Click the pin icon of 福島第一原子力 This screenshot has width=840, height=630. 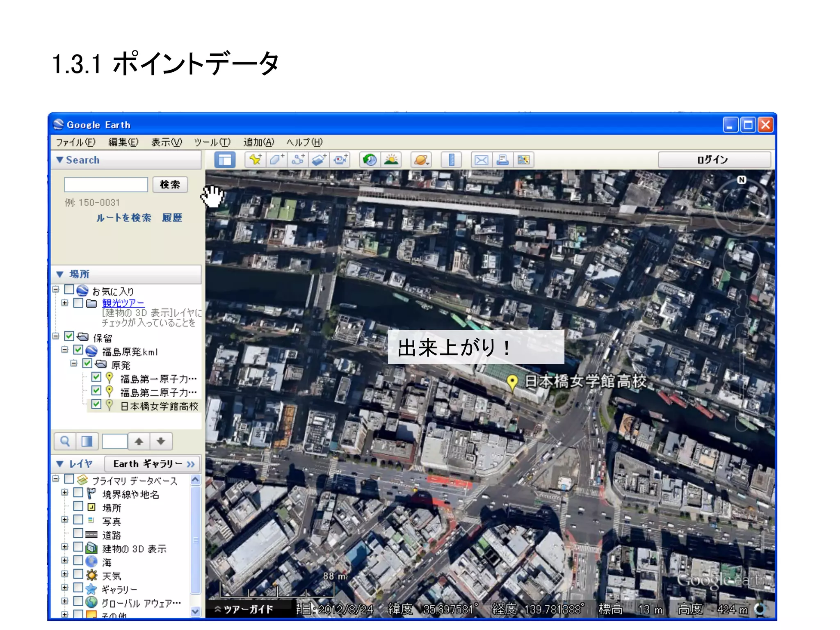click(109, 377)
